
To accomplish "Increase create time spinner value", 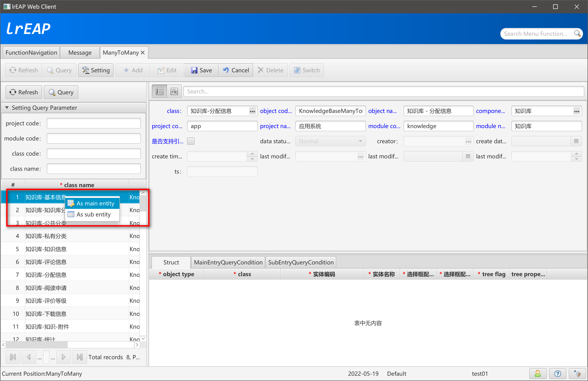I will coord(252,154).
